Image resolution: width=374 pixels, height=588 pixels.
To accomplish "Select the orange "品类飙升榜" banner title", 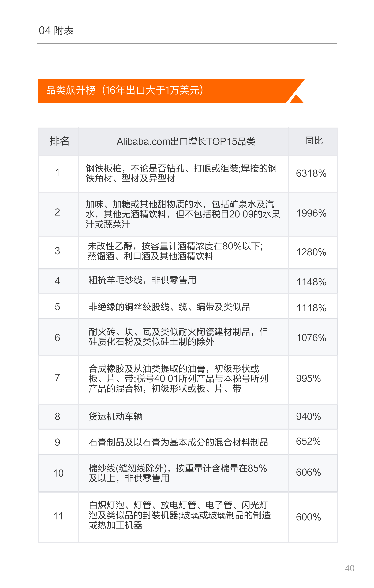I will pyautogui.click(x=125, y=90).
